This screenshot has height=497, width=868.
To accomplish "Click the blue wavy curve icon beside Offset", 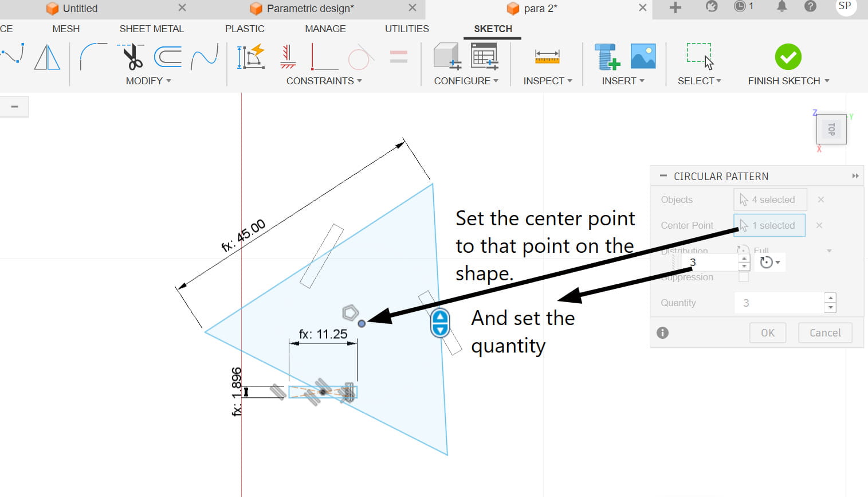I will click(205, 57).
